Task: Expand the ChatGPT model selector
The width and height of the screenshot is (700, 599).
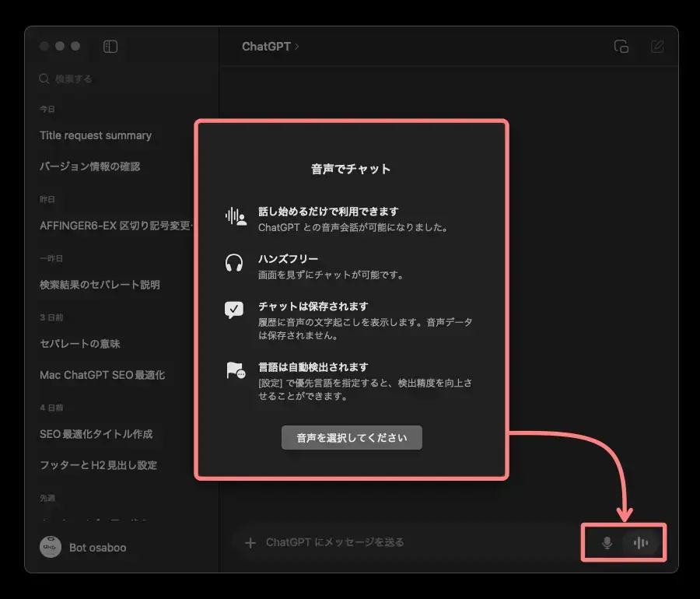Action: tap(271, 47)
